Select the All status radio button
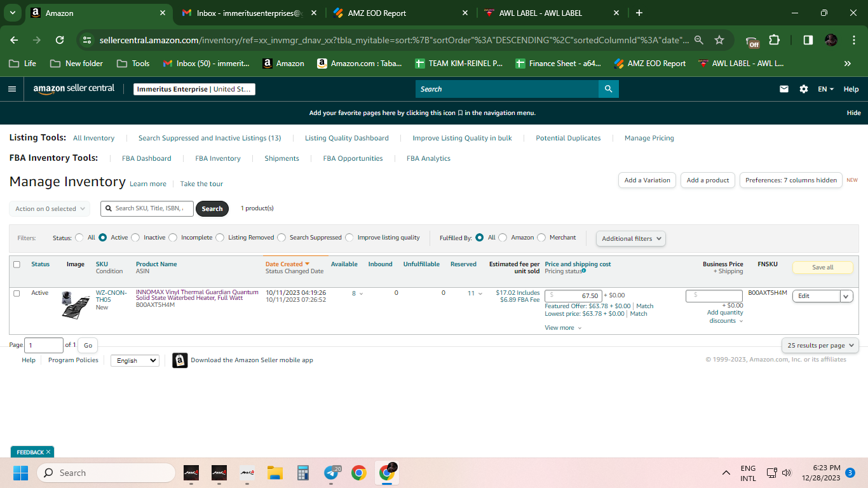This screenshot has width=868, height=488. coord(79,238)
